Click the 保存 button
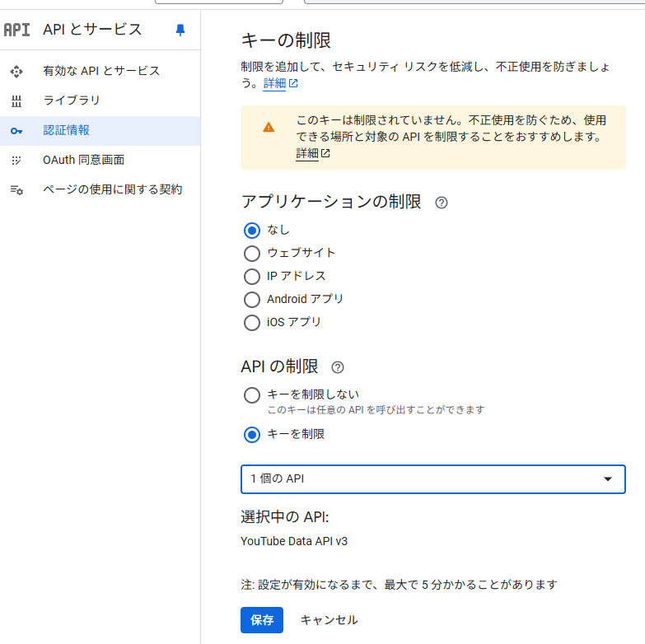The width and height of the screenshot is (645, 644). (x=262, y=620)
